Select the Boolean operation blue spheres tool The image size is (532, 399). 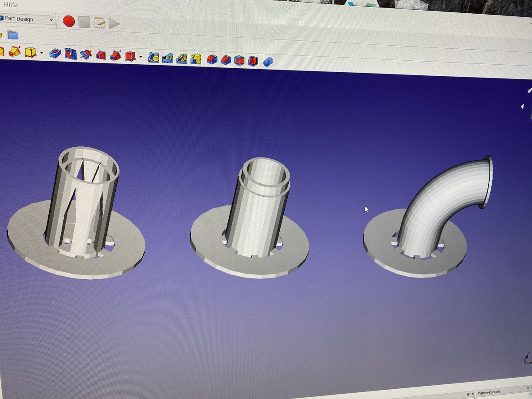[268, 62]
